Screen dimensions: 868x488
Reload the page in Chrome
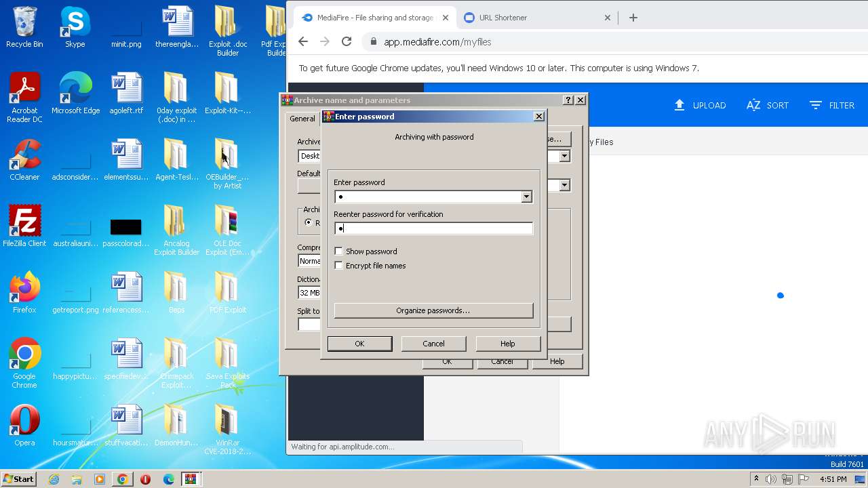(x=347, y=41)
